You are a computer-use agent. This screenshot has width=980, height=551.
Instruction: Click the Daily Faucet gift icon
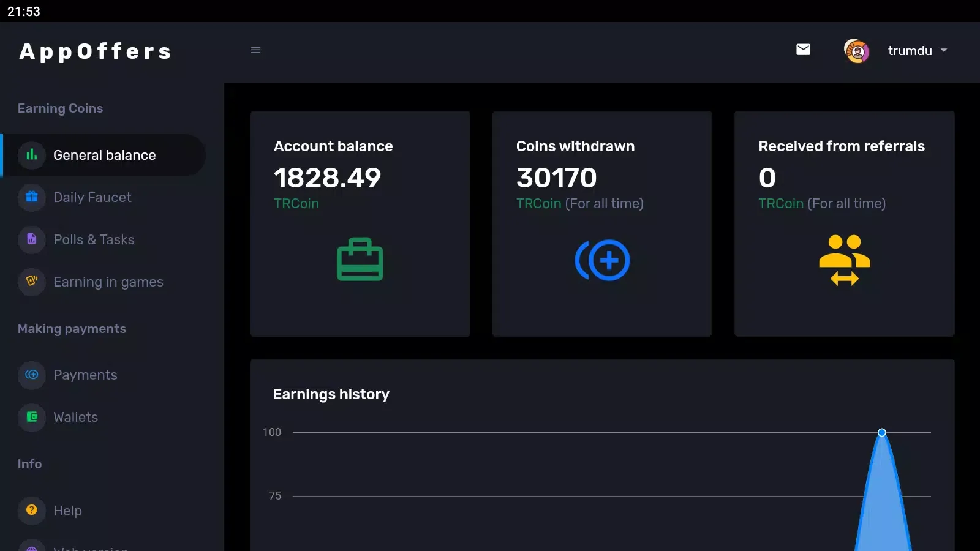pyautogui.click(x=32, y=197)
